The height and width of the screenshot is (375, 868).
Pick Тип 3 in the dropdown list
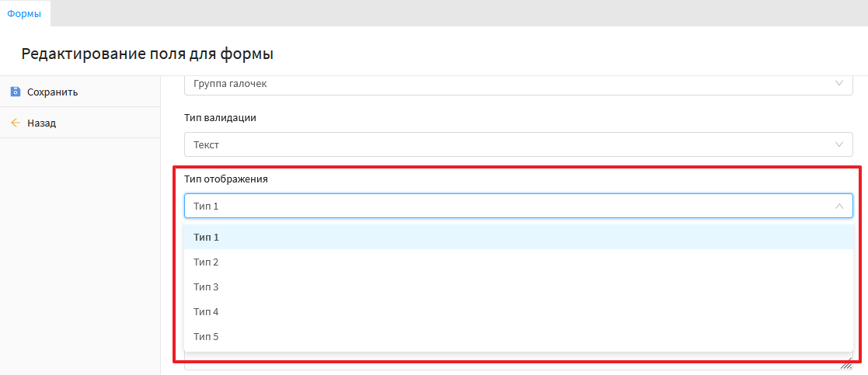tap(207, 286)
